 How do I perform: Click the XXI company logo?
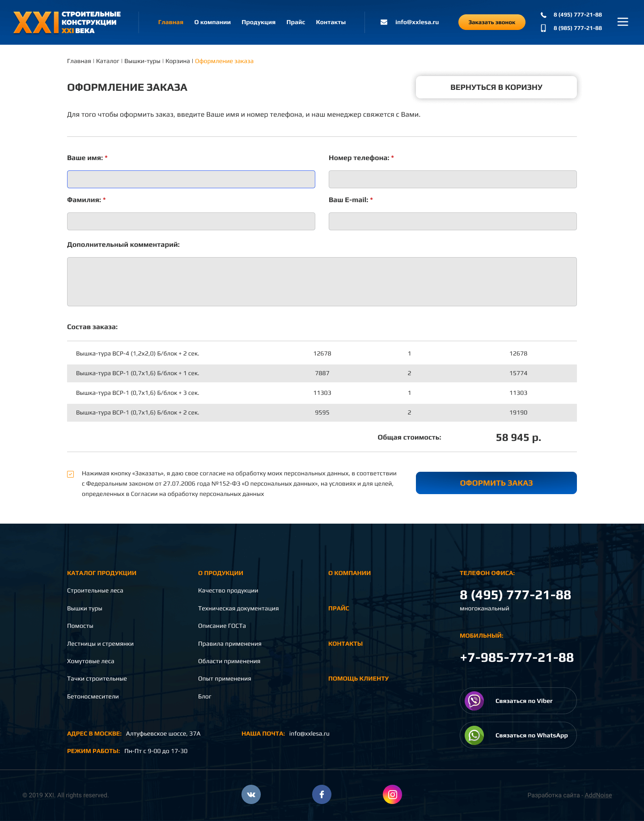pyautogui.click(x=67, y=22)
